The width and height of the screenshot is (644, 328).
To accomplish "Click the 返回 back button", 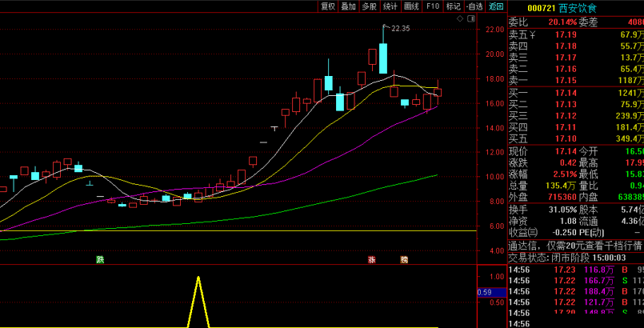I will point(496,6).
